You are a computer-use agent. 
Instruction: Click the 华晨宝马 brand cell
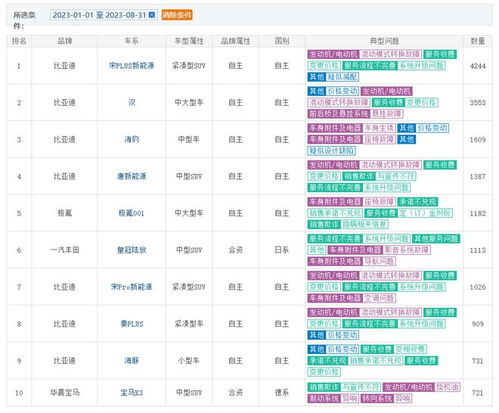(x=65, y=393)
